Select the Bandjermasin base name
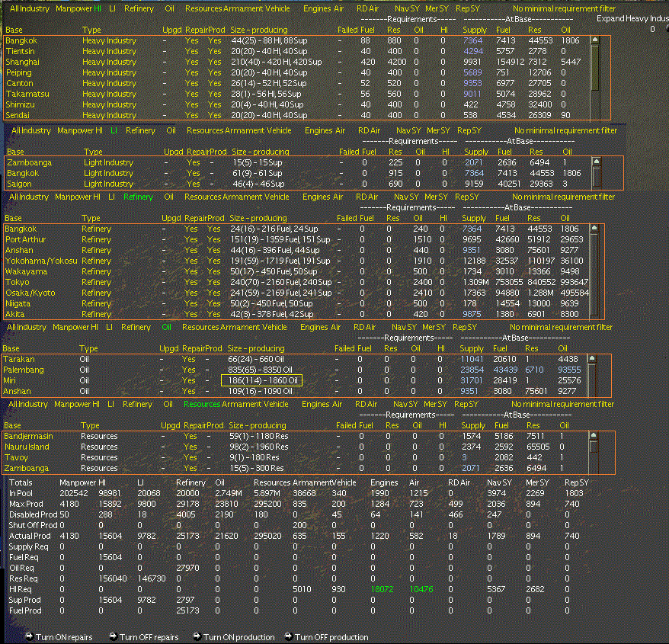The height and width of the screenshot is (644, 669). (29, 436)
